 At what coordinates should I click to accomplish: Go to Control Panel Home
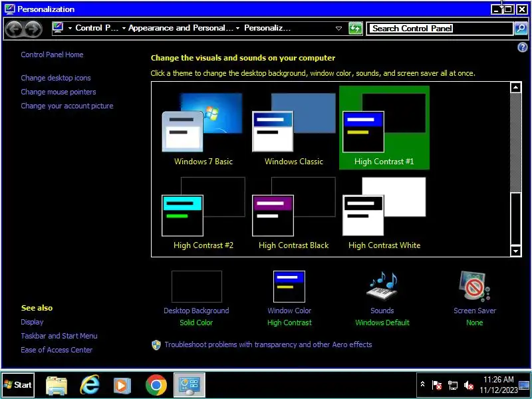[52, 55]
